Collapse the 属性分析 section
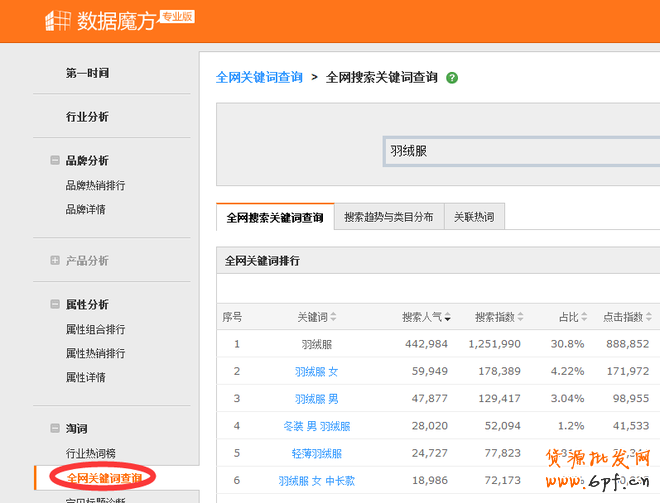This screenshot has width=660, height=503. point(55,305)
